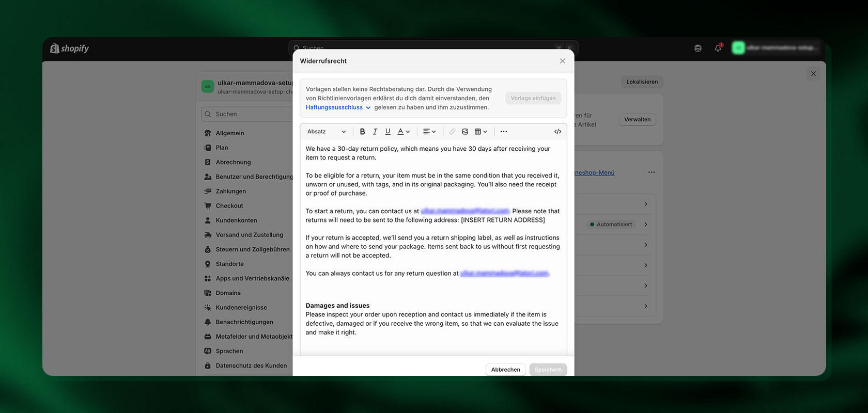868x413 pixels.
Task: Open the three-dots menu beside Onlineshop-Menü
Action: (x=652, y=172)
